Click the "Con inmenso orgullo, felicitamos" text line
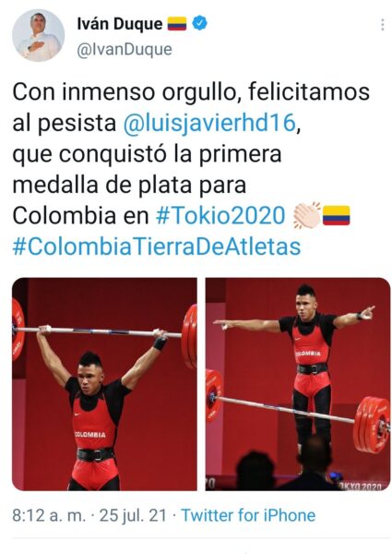Viewport: 392px width, 554px height. point(191,92)
